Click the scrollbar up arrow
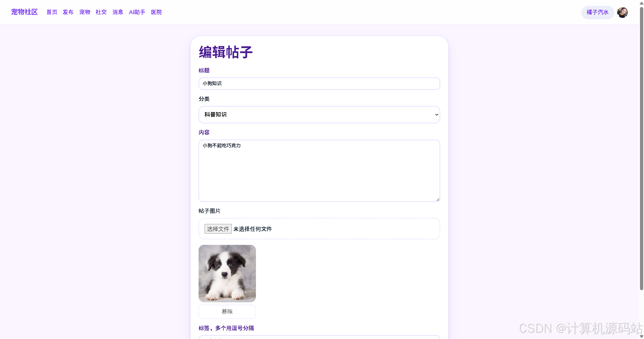The height and width of the screenshot is (339, 644). point(641,3)
